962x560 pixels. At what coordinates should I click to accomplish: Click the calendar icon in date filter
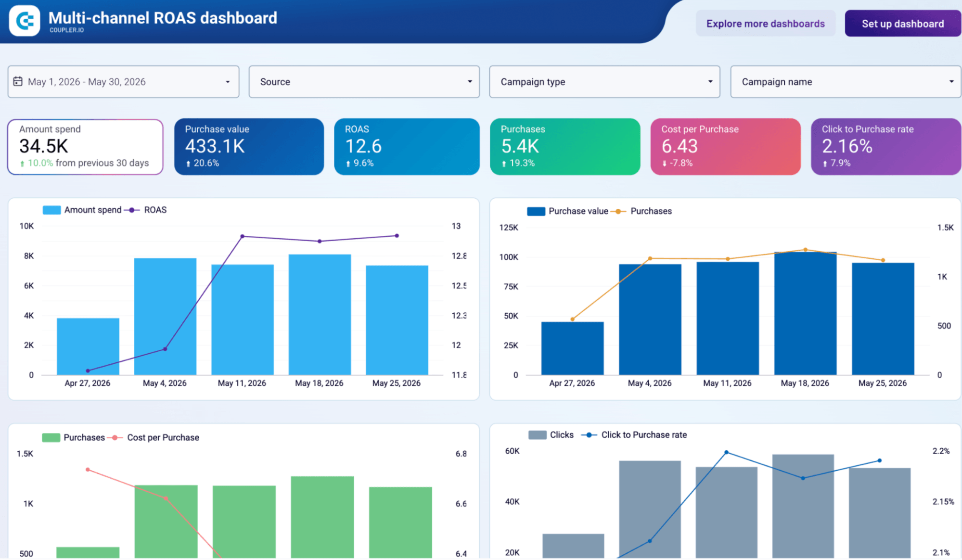[18, 81]
